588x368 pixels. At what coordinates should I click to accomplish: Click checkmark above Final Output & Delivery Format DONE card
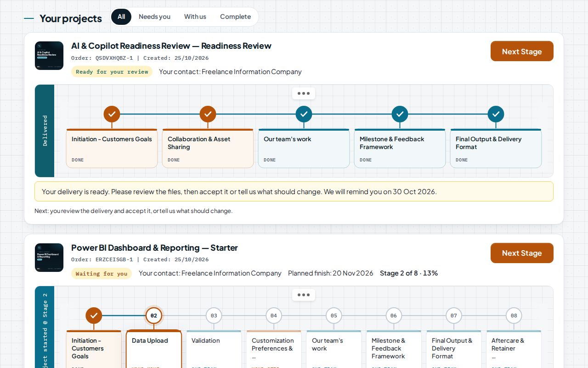tap(496, 114)
